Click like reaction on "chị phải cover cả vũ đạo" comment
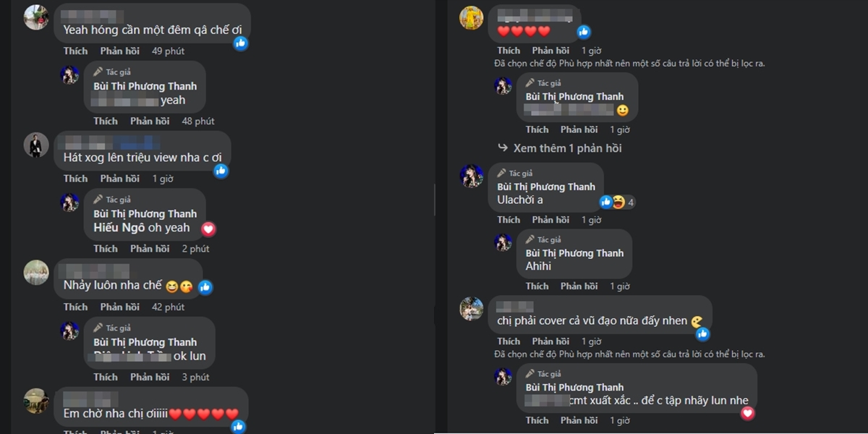This screenshot has width=868, height=434. [702, 333]
